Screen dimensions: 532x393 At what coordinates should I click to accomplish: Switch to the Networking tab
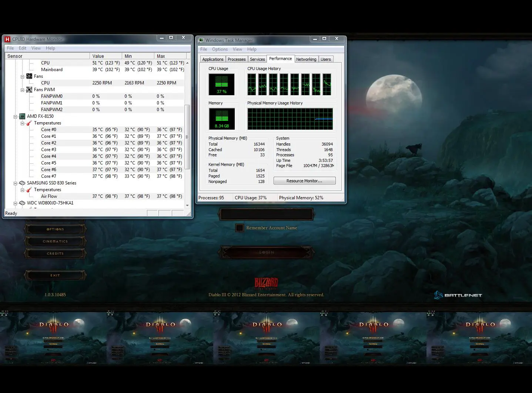[306, 59]
